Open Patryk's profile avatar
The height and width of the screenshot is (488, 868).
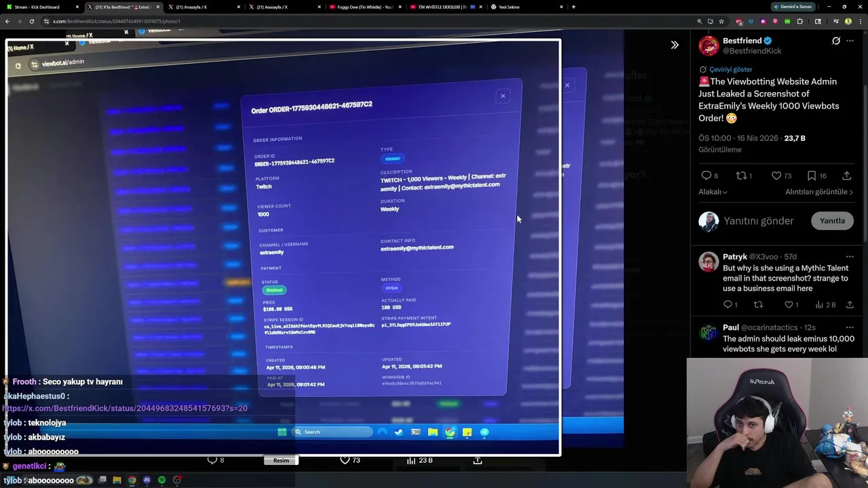click(x=709, y=262)
